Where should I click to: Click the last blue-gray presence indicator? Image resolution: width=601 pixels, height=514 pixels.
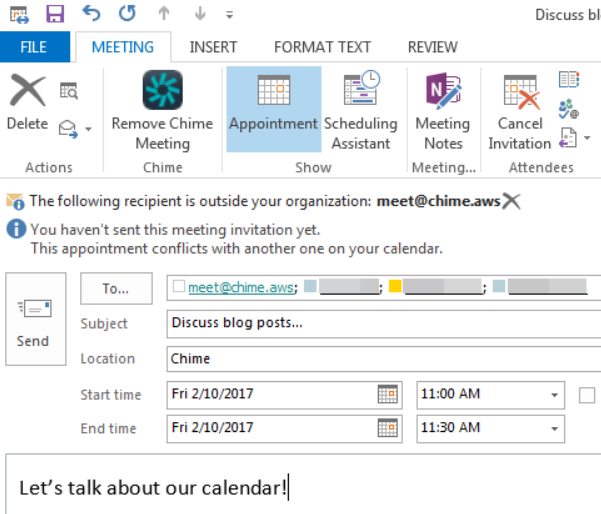tap(499, 286)
